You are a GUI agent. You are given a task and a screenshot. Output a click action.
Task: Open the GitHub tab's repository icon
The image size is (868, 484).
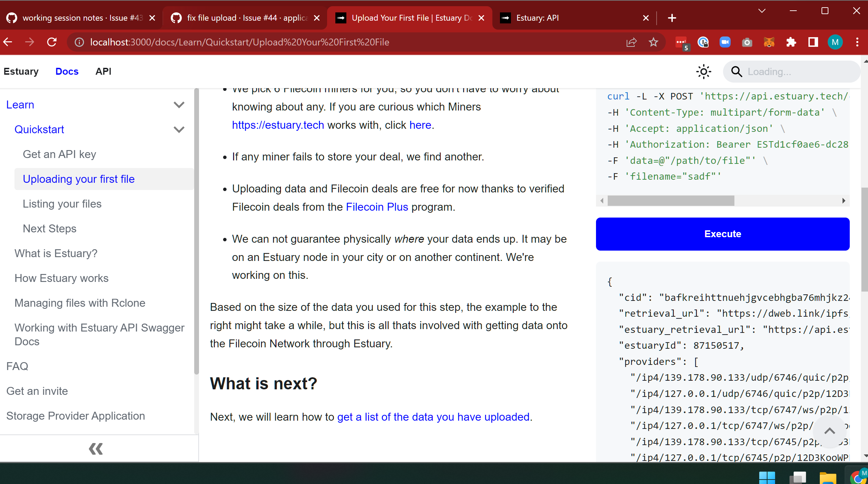(x=11, y=18)
